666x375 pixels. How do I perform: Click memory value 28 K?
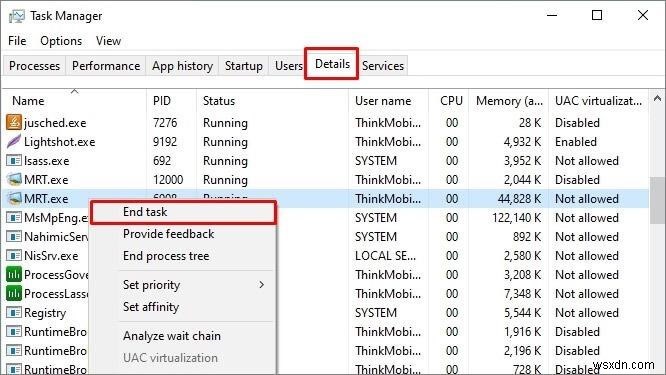[x=530, y=123]
